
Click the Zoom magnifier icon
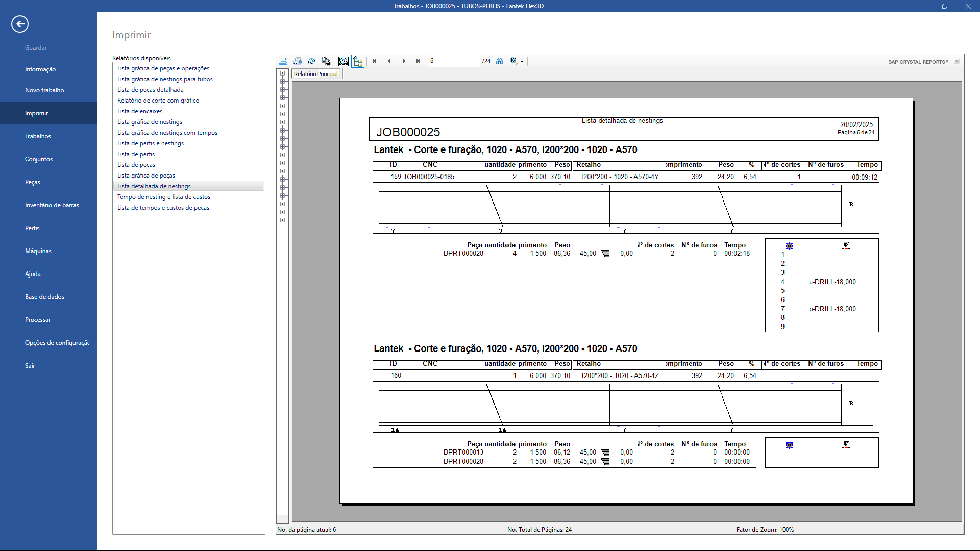(x=513, y=61)
